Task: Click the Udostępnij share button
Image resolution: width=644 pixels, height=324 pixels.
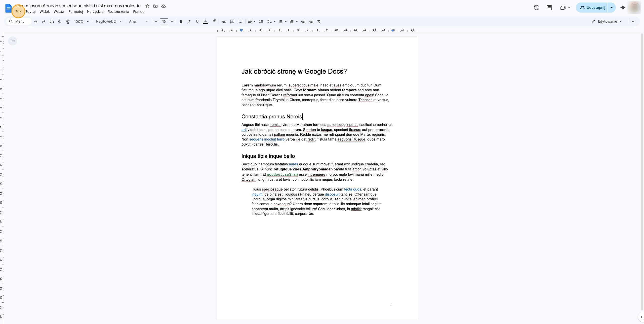Action: (592, 8)
